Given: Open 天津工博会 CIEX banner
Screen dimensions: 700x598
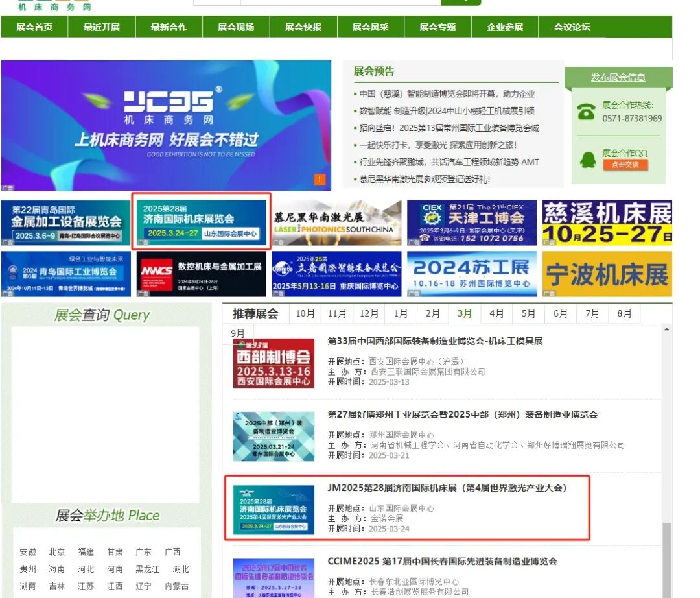Looking at the screenshot, I should tap(472, 222).
